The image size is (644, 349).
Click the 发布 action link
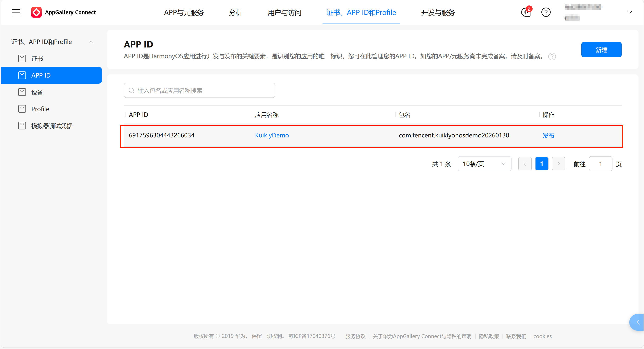(548, 135)
